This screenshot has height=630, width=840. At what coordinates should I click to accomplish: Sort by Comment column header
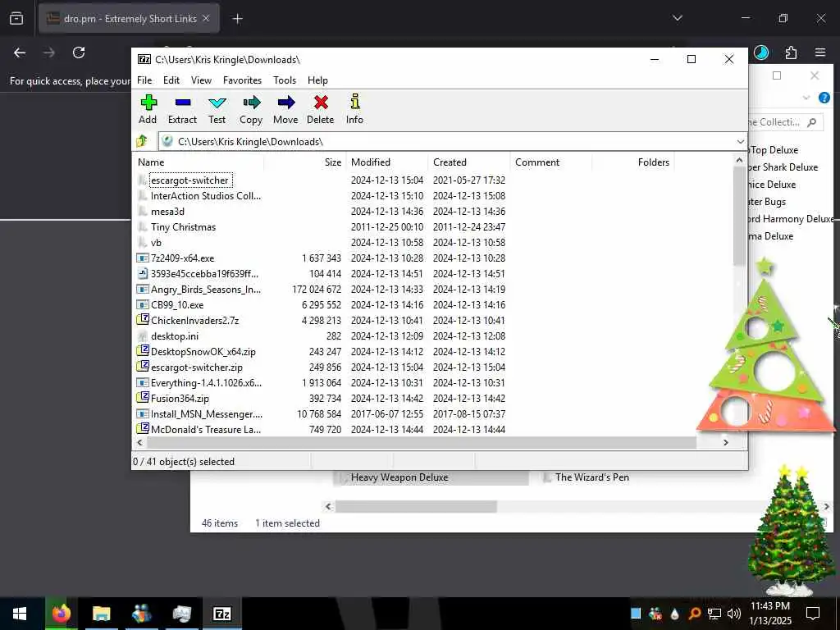pyautogui.click(x=550, y=162)
